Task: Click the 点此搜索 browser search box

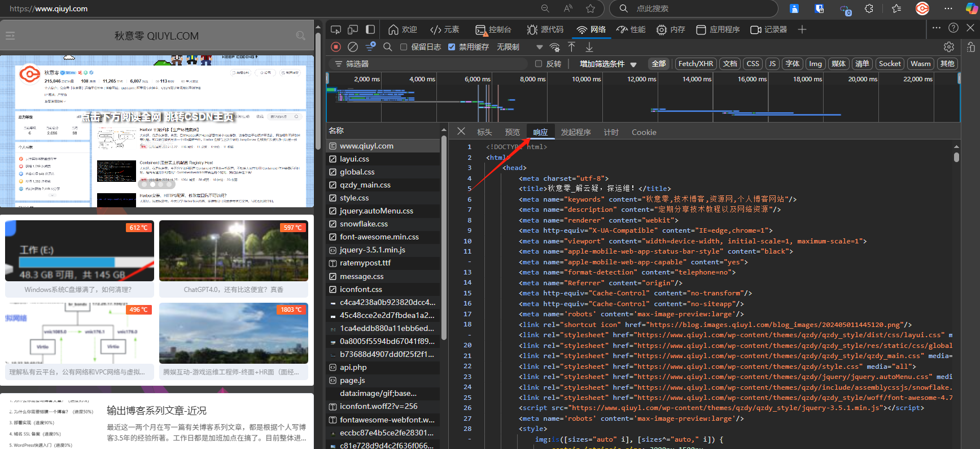Action: pos(694,8)
